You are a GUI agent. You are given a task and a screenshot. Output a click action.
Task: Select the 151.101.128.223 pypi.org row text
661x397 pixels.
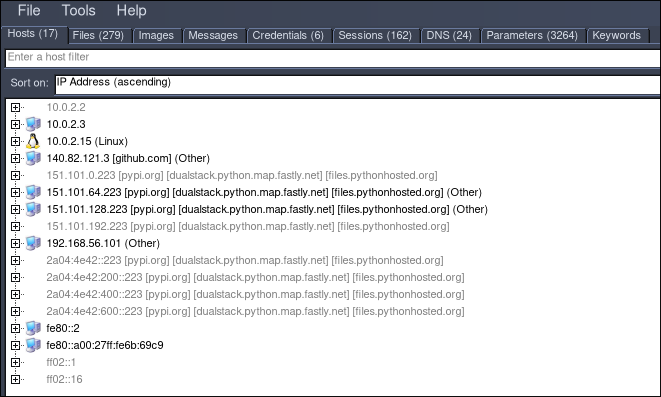(x=267, y=209)
